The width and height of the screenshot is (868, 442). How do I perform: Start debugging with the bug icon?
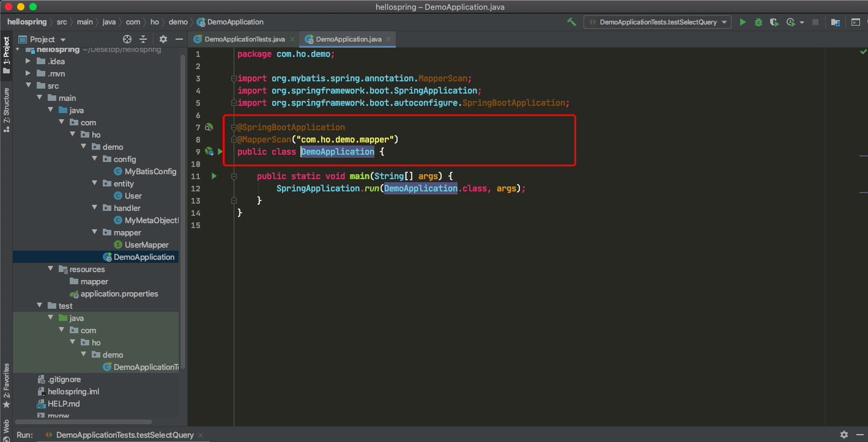(759, 22)
